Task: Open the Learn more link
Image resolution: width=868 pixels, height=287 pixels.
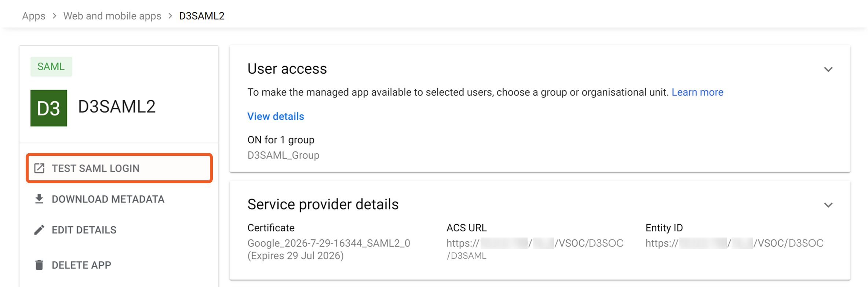Action: (x=697, y=92)
